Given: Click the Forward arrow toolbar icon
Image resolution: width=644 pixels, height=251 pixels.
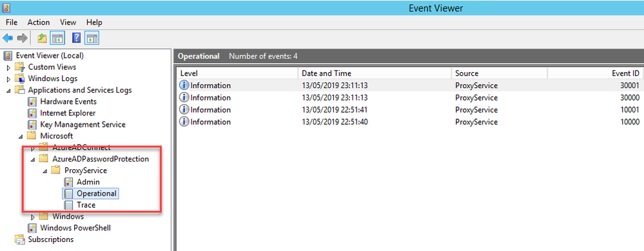Looking at the screenshot, I should pos(22,38).
